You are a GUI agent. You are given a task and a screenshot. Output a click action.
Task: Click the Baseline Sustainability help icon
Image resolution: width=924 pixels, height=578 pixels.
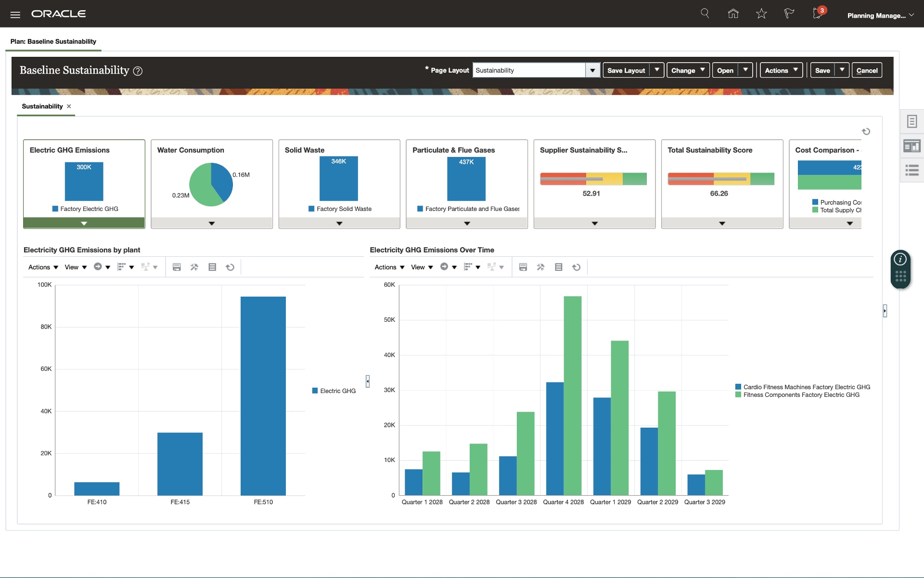[x=138, y=71]
